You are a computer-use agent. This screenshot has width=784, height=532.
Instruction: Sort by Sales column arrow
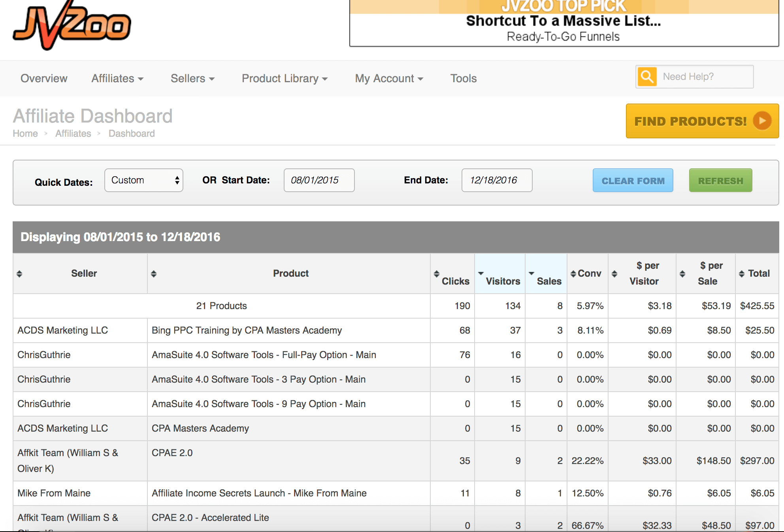(531, 273)
